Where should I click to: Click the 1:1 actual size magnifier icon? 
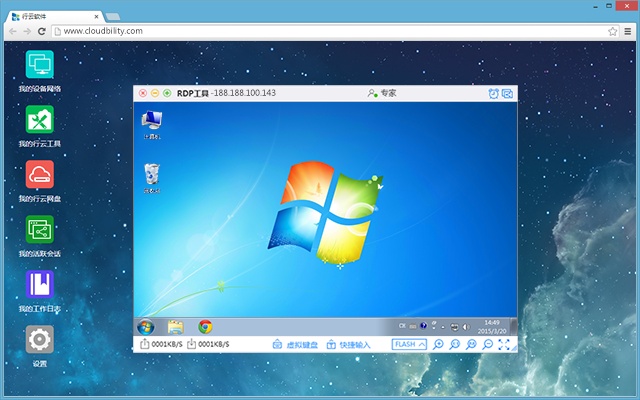point(455,344)
